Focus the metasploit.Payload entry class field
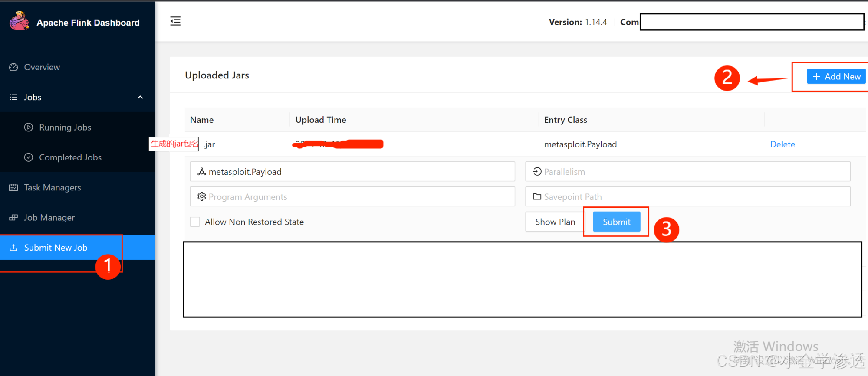Image resolution: width=868 pixels, height=376 pixels. [352, 172]
